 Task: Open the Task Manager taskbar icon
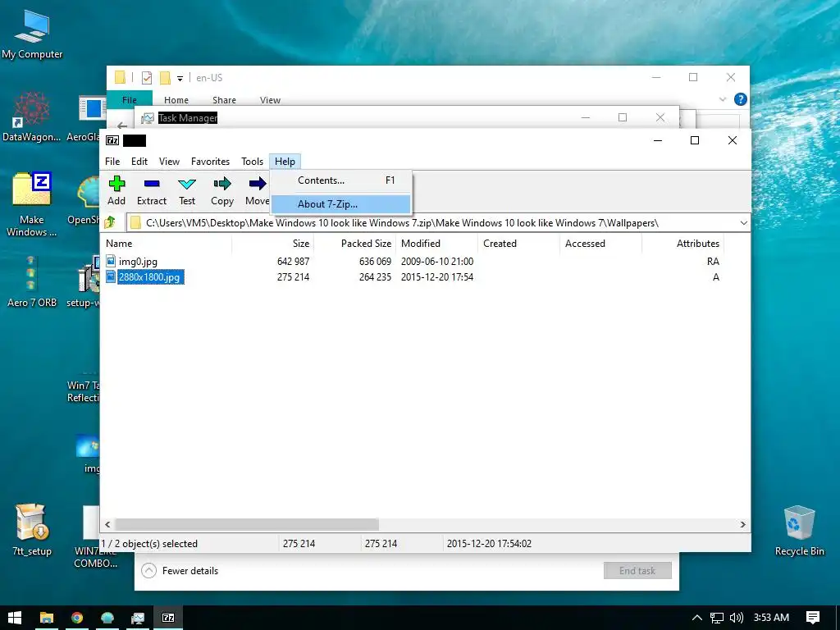[x=138, y=618]
